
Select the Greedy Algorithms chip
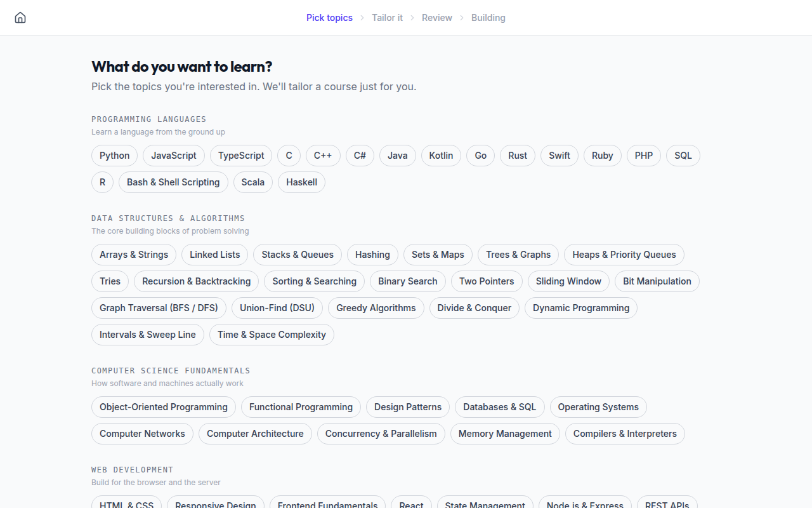tap(376, 308)
